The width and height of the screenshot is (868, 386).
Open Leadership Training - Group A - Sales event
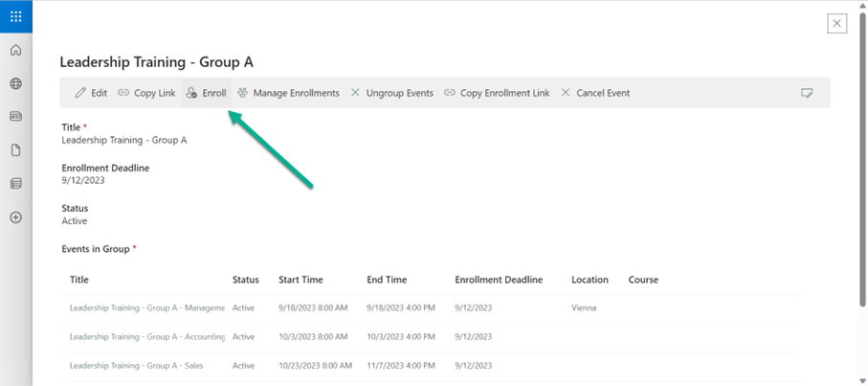(x=134, y=366)
